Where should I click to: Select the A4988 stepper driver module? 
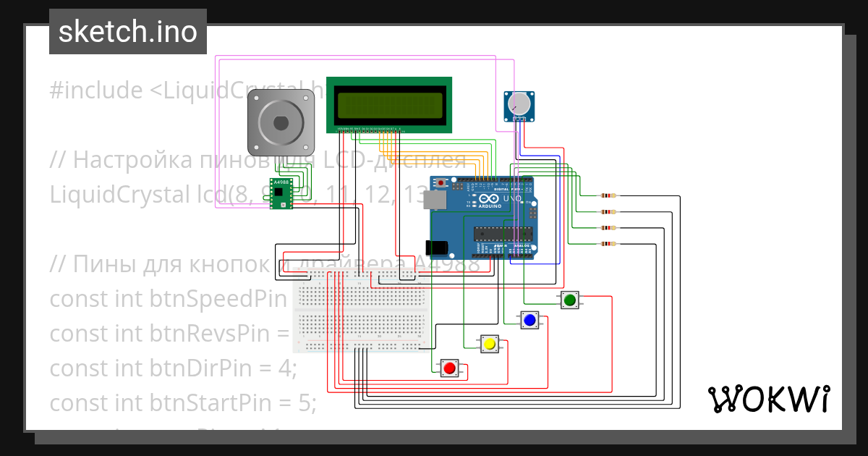(280, 194)
